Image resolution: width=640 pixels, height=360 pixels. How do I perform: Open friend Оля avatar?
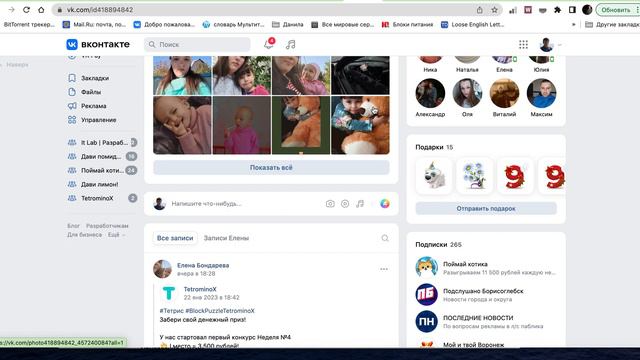467,93
